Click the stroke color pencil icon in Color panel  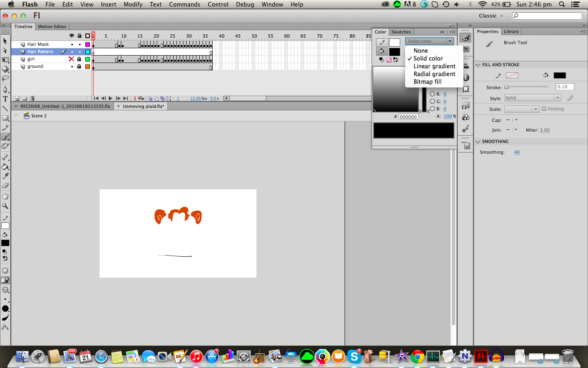[382, 42]
